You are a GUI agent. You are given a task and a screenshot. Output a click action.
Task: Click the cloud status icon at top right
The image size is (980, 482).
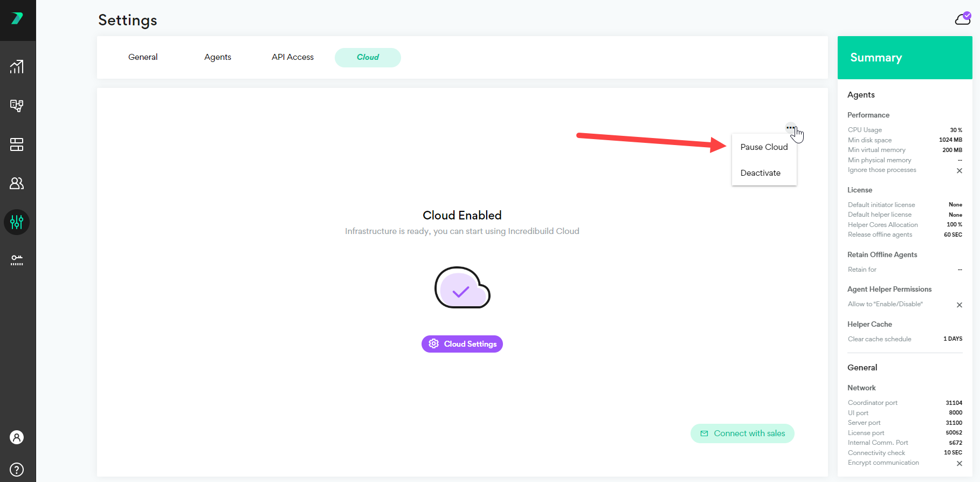point(963,19)
